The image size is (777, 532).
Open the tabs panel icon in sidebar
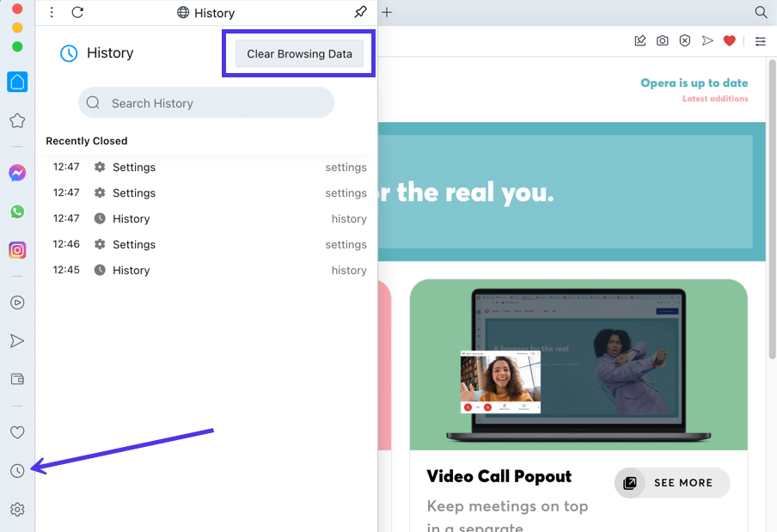pos(17,378)
